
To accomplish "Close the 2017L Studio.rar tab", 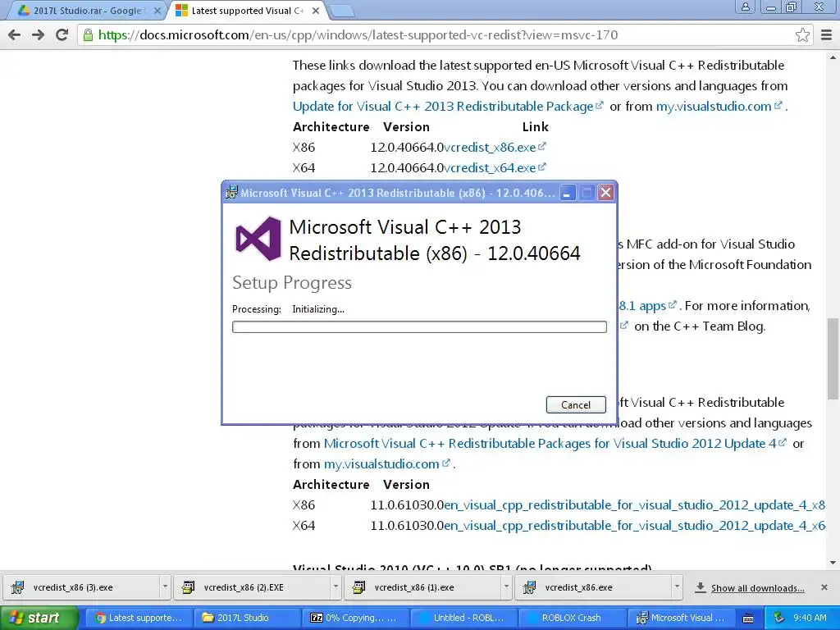I will click(x=157, y=11).
